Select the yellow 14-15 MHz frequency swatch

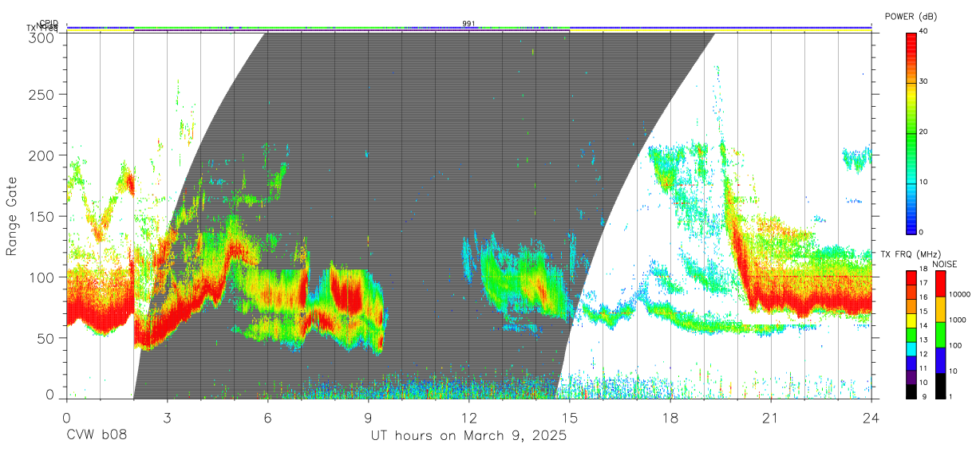coord(911,320)
